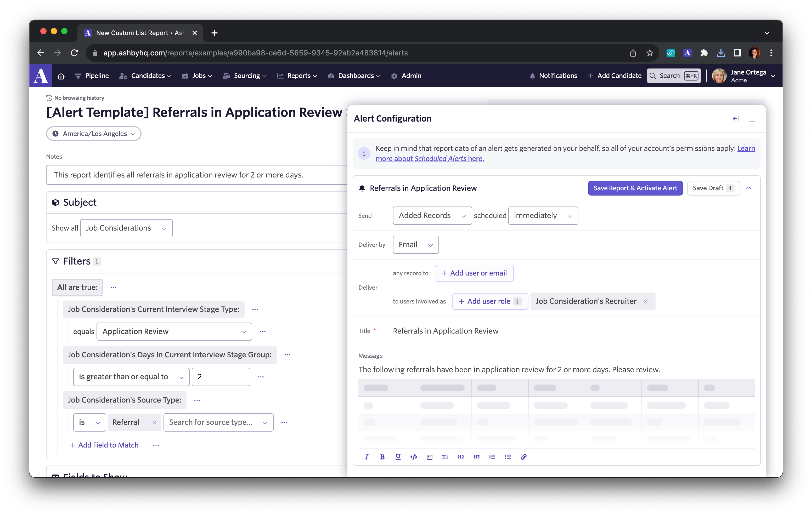The image size is (812, 516).
Task: Go to Ashby home icon
Action: pos(61,76)
